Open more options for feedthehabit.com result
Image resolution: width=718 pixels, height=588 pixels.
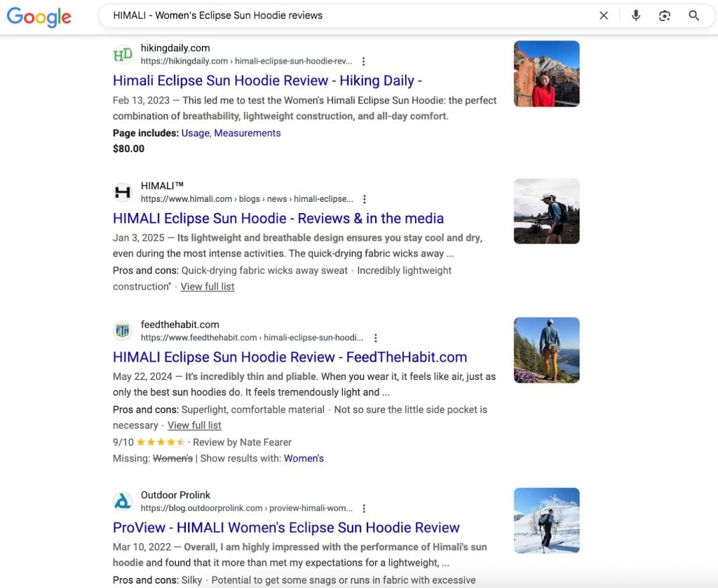tap(376, 338)
